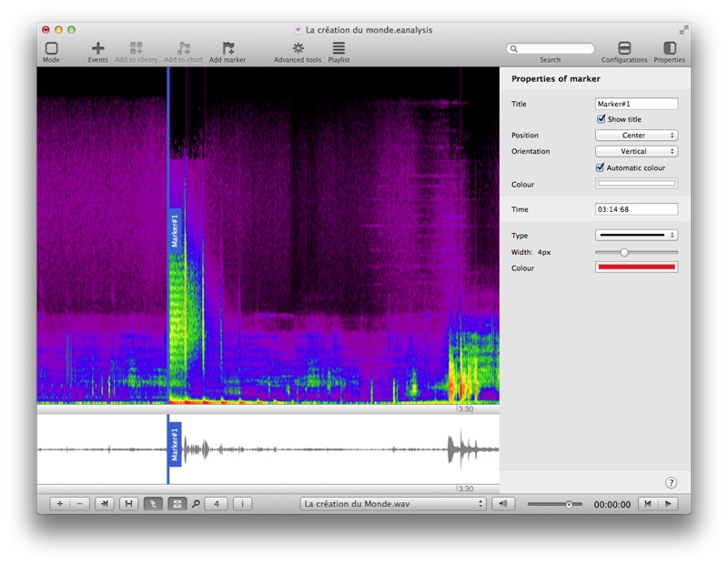
Task: Add a new marker from the toolbar
Action: pyautogui.click(x=228, y=48)
